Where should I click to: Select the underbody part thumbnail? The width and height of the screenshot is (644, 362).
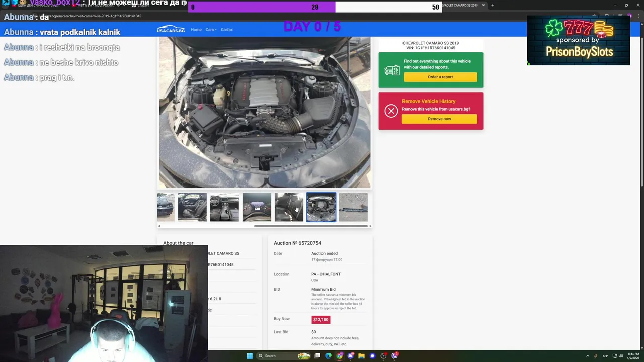pos(353,207)
